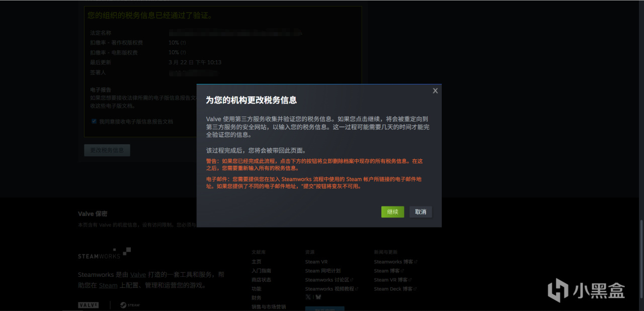Open Steamworks 讨论区 external link
This screenshot has width=644, height=311.
[x=329, y=280]
